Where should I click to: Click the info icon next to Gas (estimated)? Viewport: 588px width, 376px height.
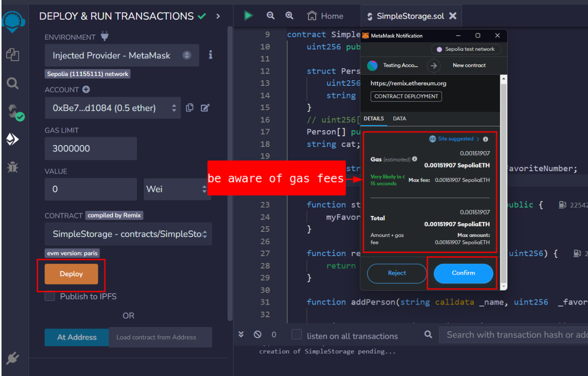[x=414, y=159]
